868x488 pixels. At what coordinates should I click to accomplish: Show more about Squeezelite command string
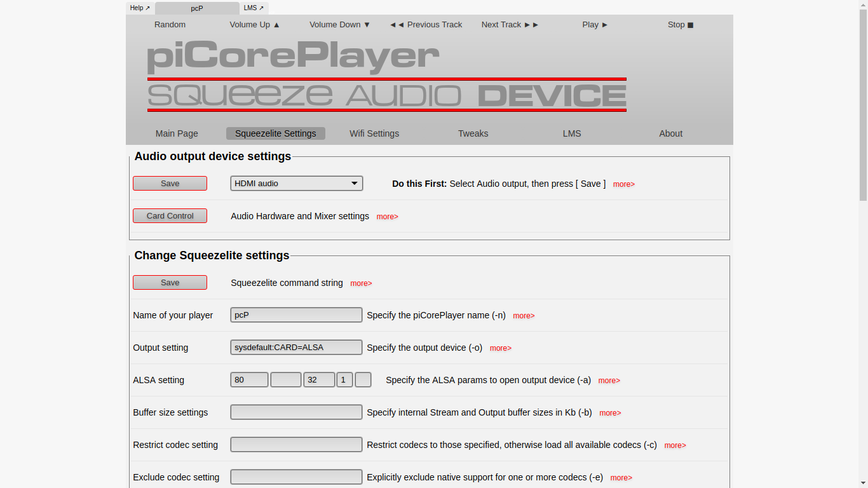pos(361,283)
